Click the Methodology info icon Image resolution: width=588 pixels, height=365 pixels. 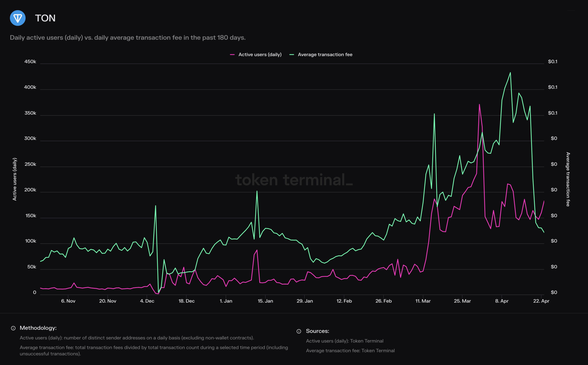(x=13, y=328)
